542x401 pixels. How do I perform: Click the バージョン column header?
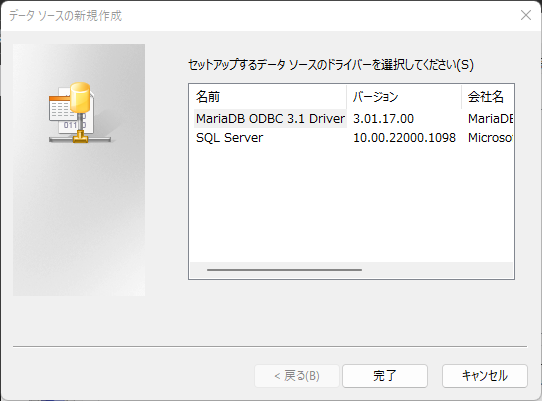[x=404, y=96]
